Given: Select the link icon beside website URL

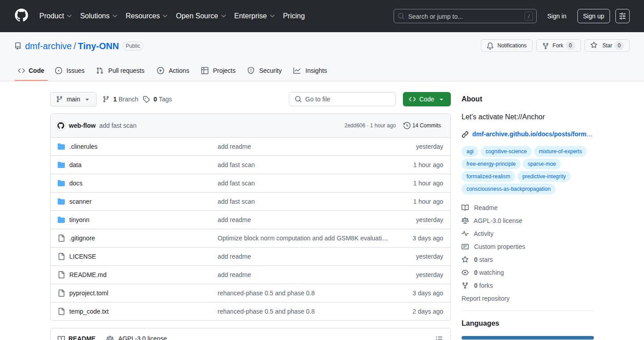Looking at the screenshot, I should (x=465, y=134).
